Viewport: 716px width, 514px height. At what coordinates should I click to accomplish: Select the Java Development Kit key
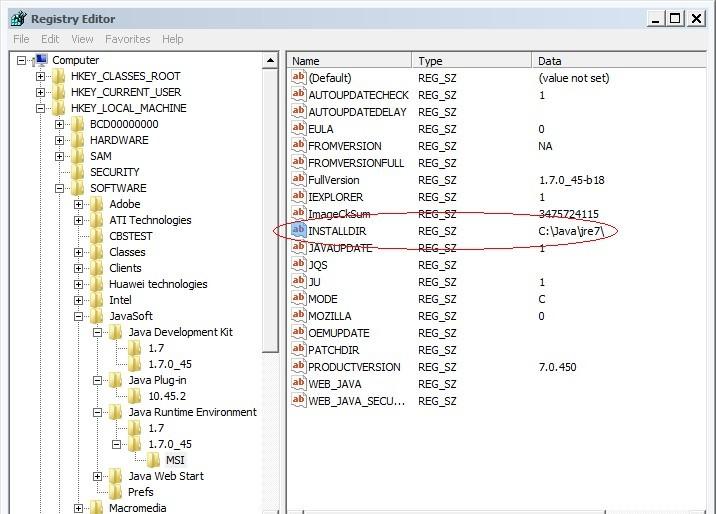(x=180, y=332)
